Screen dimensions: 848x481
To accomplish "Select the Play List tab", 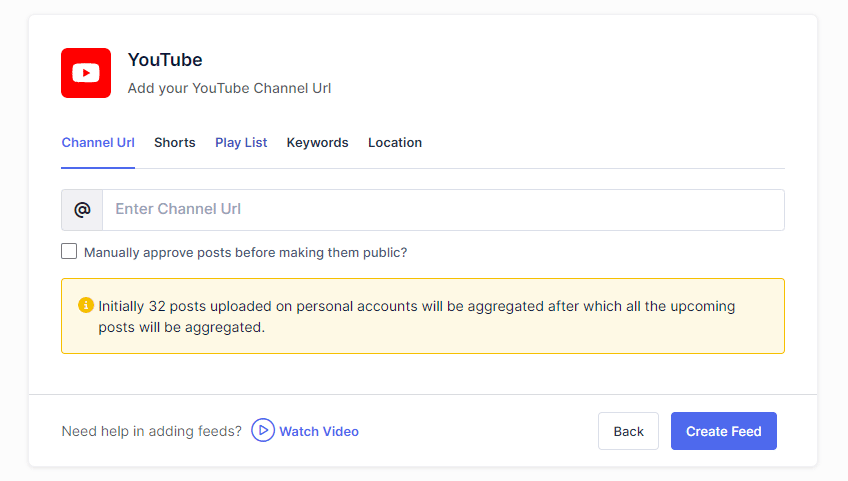I will click(241, 143).
